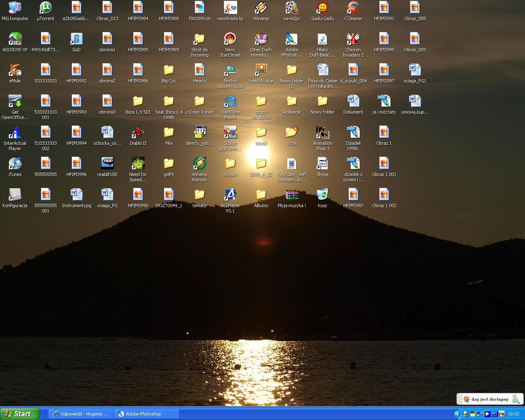This screenshot has width=525, height=420.
Task: Click the dag jest dostępny notification
Action: pyautogui.click(x=490, y=399)
